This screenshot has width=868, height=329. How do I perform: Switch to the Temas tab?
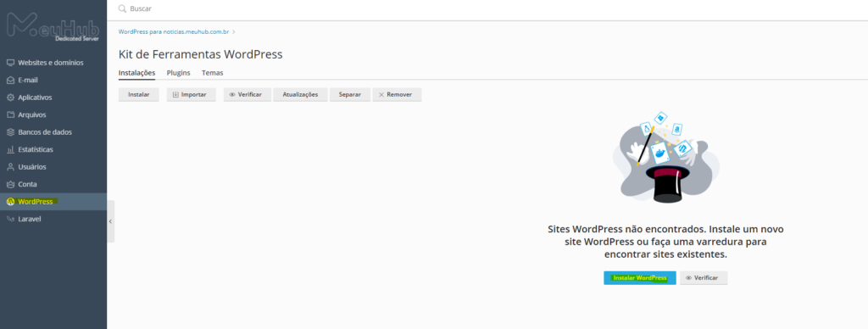point(213,73)
